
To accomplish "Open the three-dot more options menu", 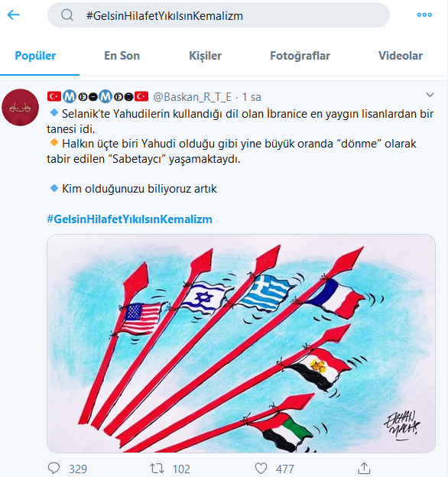I will 424,15.
